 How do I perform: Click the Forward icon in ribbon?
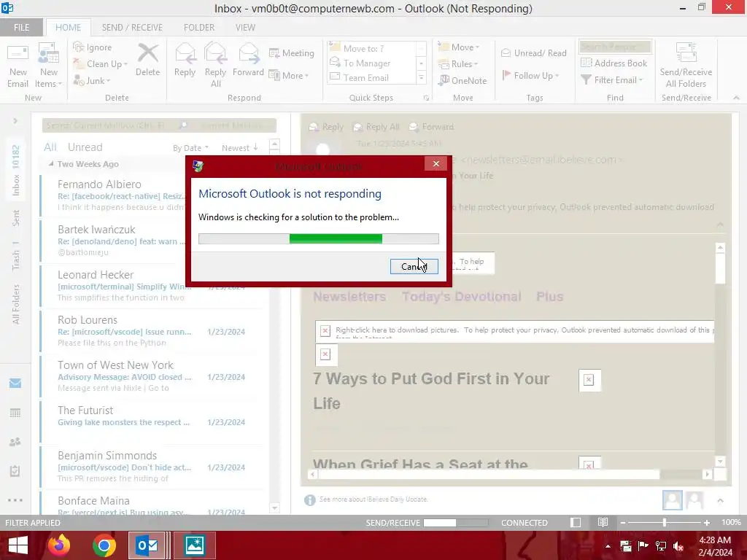248,52
